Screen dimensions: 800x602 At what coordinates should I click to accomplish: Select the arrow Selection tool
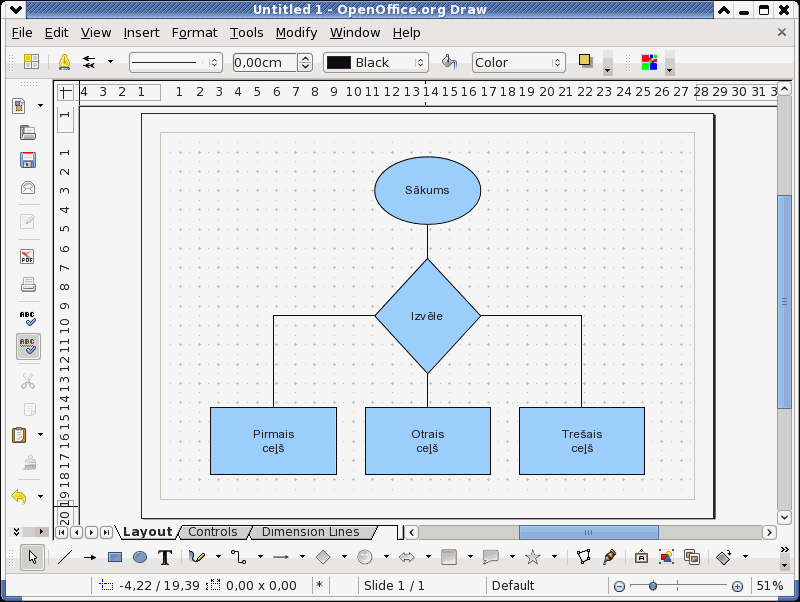[33, 557]
